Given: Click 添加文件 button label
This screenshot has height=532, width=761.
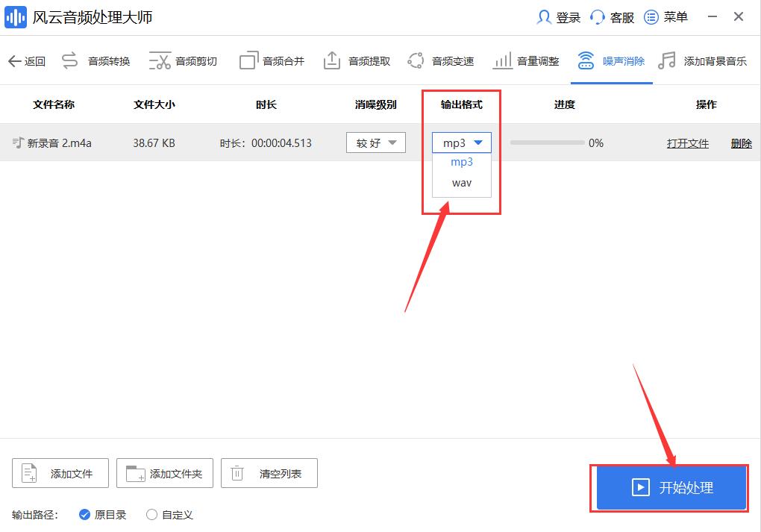Looking at the screenshot, I should (x=72, y=473).
